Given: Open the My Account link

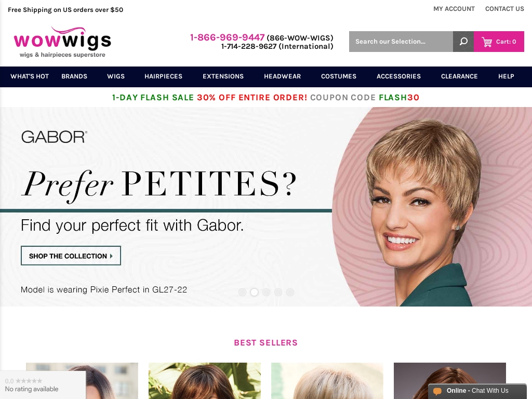Looking at the screenshot, I should (454, 9).
